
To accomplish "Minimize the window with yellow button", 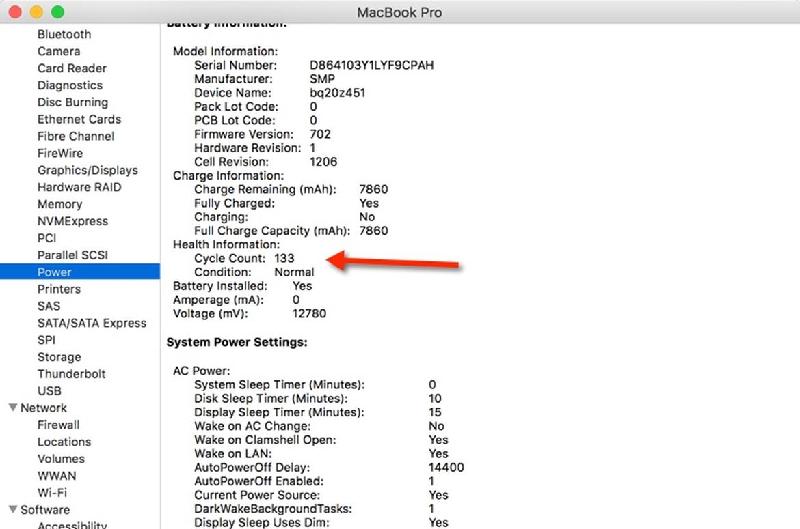I will pyautogui.click(x=36, y=12).
